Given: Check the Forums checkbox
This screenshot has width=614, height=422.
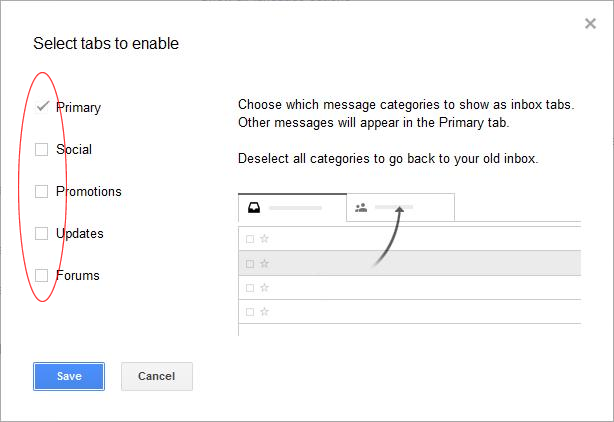Looking at the screenshot, I should (x=42, y=275).
